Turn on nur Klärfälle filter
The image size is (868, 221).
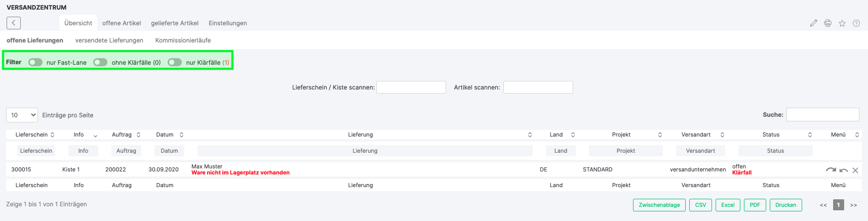175,62
